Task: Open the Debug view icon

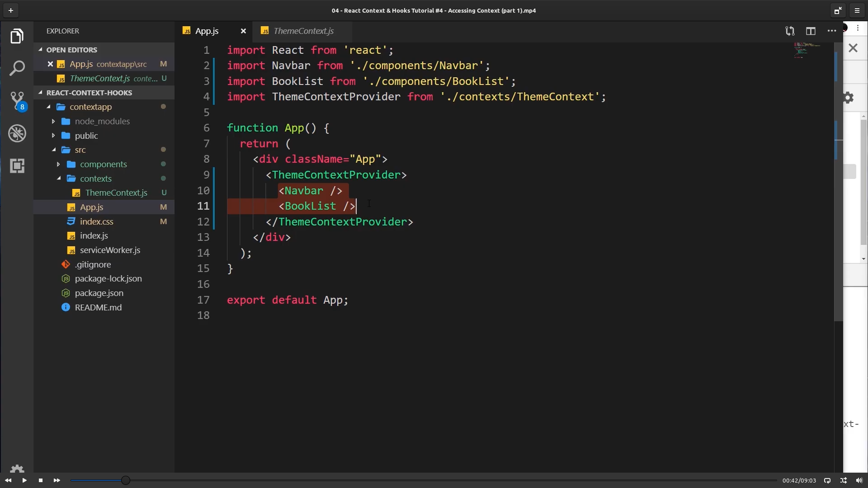Action: tap(17, 133)
